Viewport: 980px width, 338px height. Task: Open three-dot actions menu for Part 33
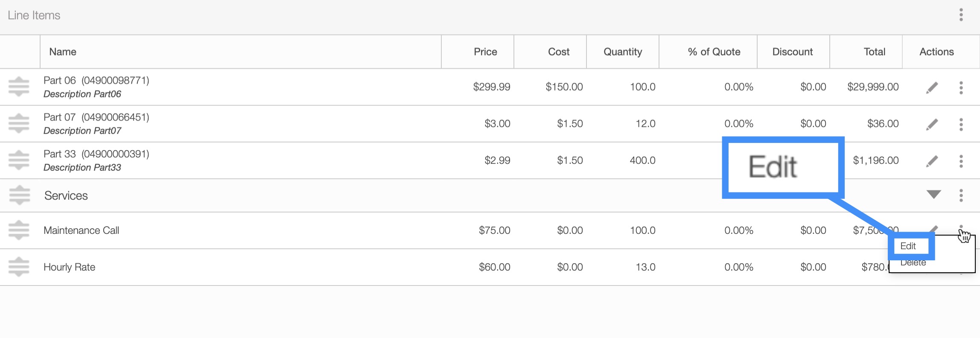pos(961,161)
